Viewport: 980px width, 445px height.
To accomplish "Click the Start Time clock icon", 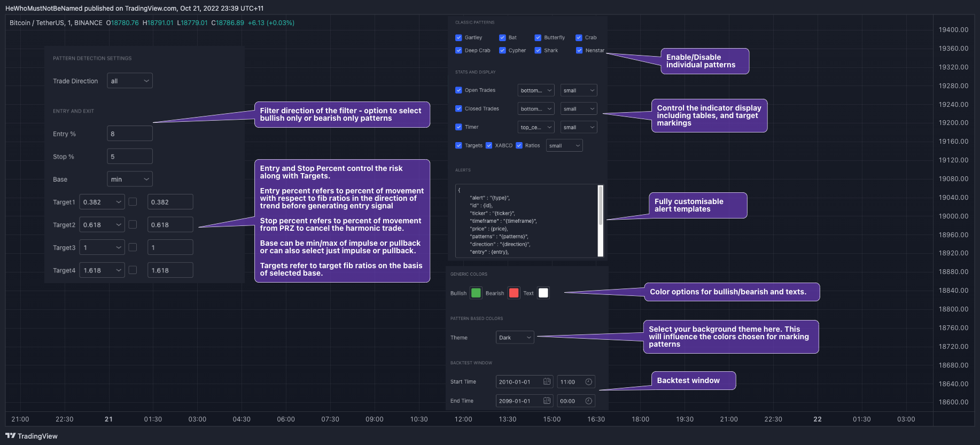I will (x=588, y=381).
